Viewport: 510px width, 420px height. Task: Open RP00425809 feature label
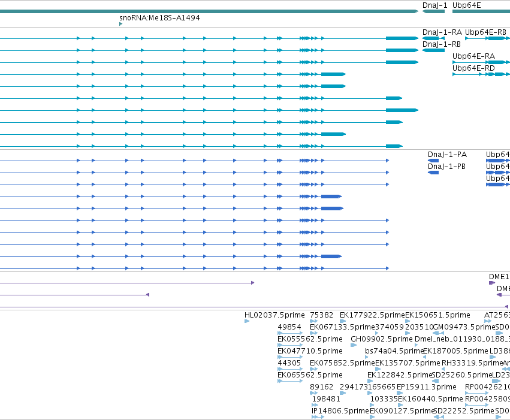click(488, 399)
